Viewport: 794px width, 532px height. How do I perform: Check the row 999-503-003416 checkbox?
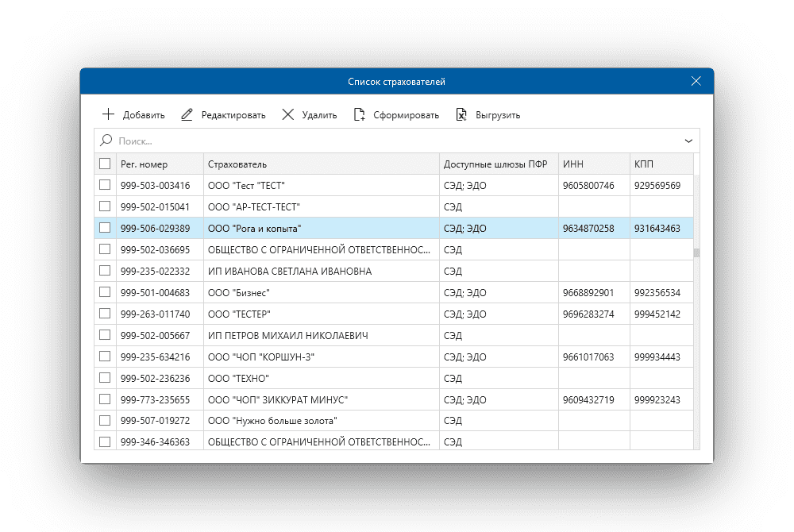click(105, 185)
